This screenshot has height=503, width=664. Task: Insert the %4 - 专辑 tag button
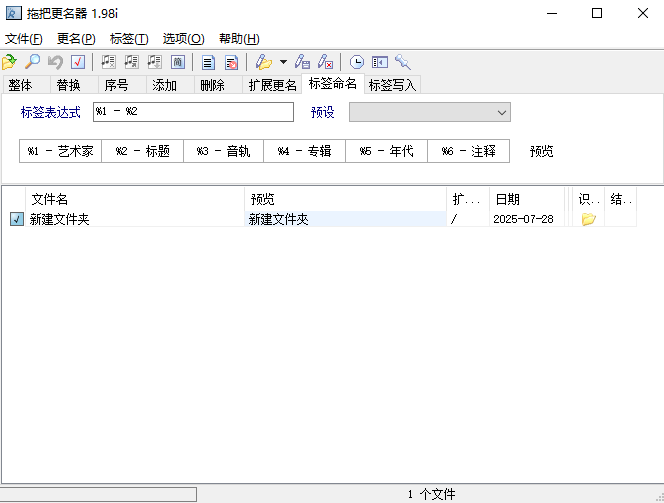click(x=304, y=151)
